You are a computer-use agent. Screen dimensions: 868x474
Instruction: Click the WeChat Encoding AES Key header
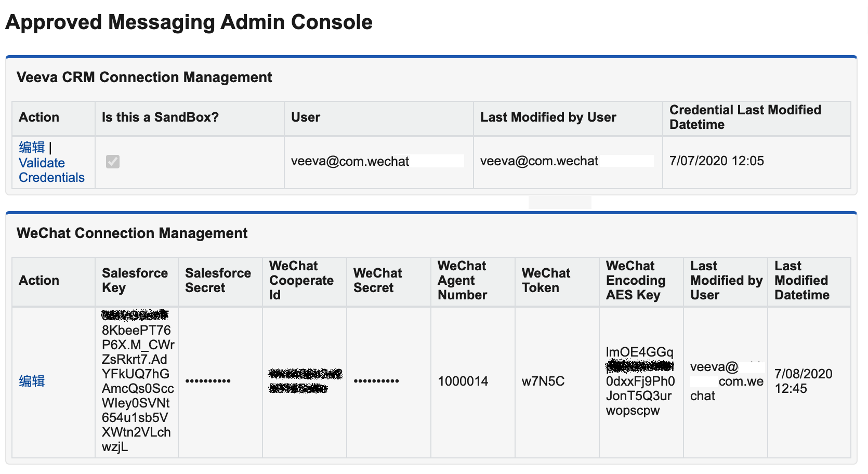(x=635, y=280)
